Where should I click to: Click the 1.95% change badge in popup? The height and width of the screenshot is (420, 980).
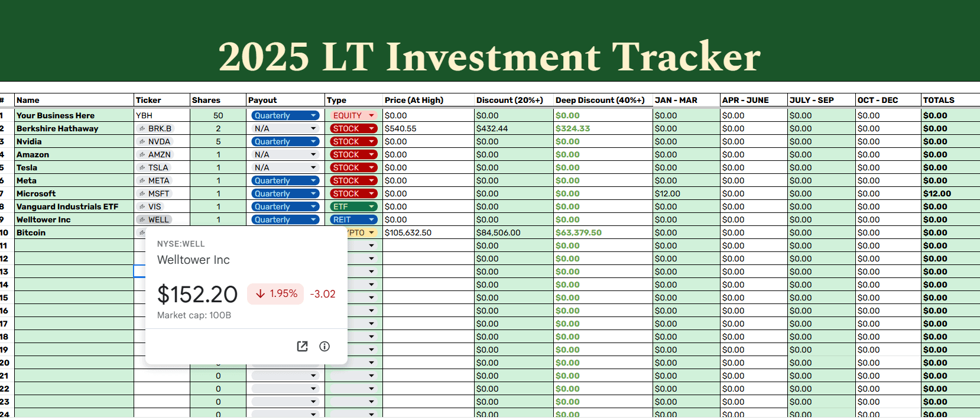pos(275,293)
